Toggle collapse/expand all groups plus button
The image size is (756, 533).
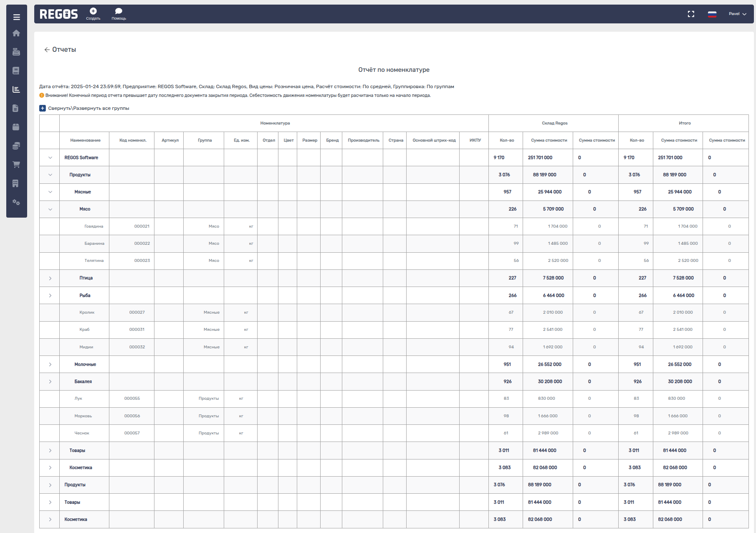tap(43, 108)
